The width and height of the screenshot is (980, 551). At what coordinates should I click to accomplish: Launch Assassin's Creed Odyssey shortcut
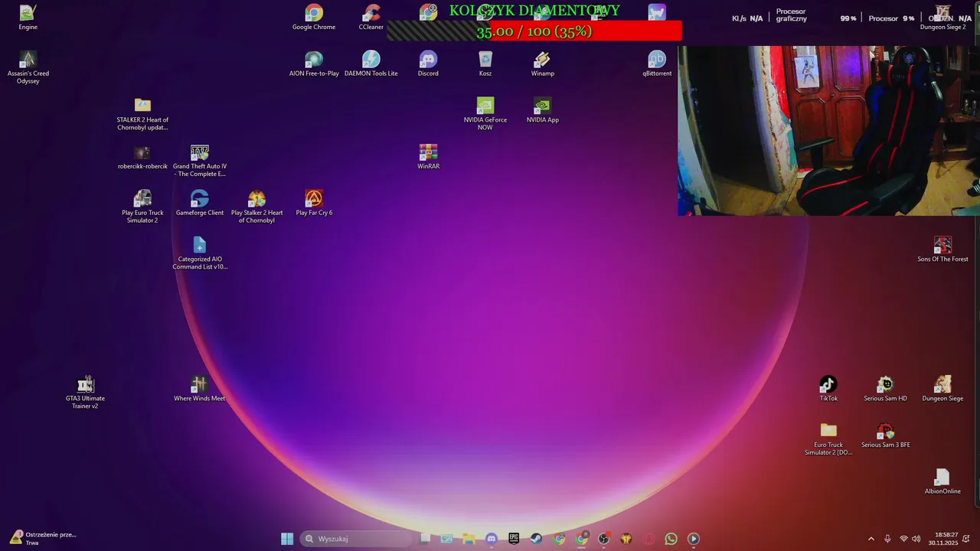[x=28, y=67]
